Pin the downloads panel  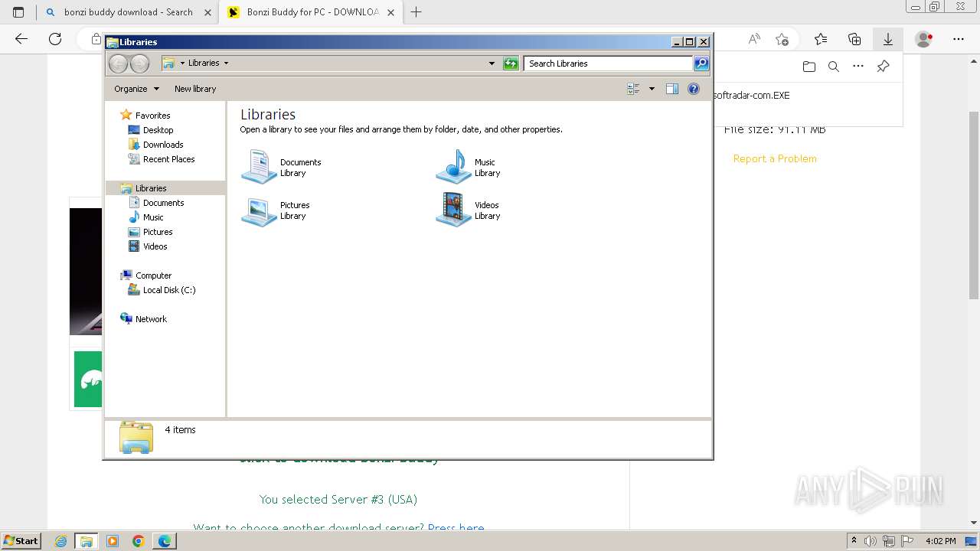883,67
